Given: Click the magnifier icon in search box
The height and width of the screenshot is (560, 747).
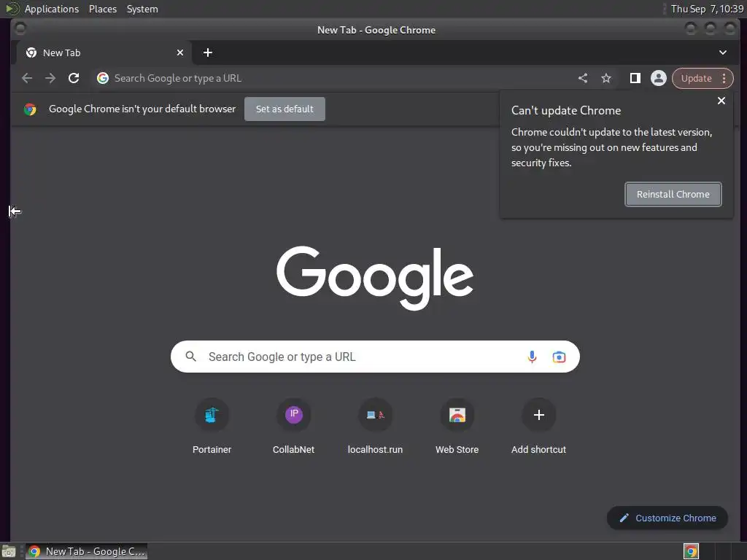Looking at the screenshot, I should tap(190, 356).
